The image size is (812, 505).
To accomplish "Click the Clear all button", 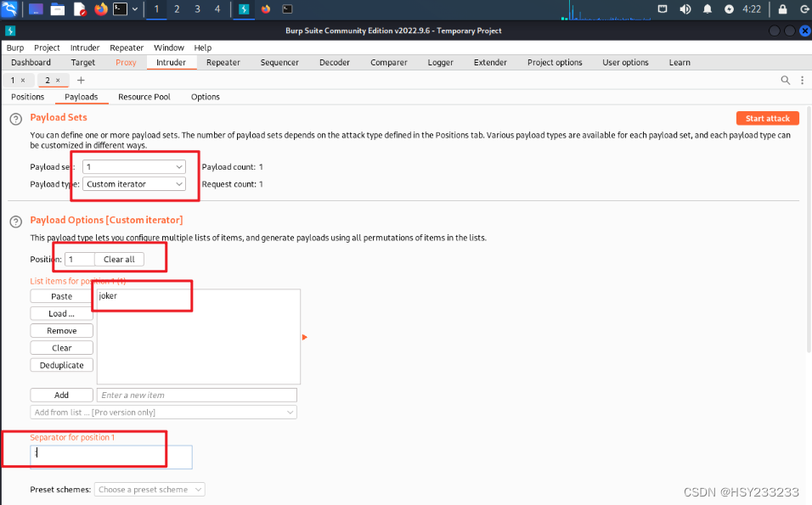I will (x=119, y=259).
